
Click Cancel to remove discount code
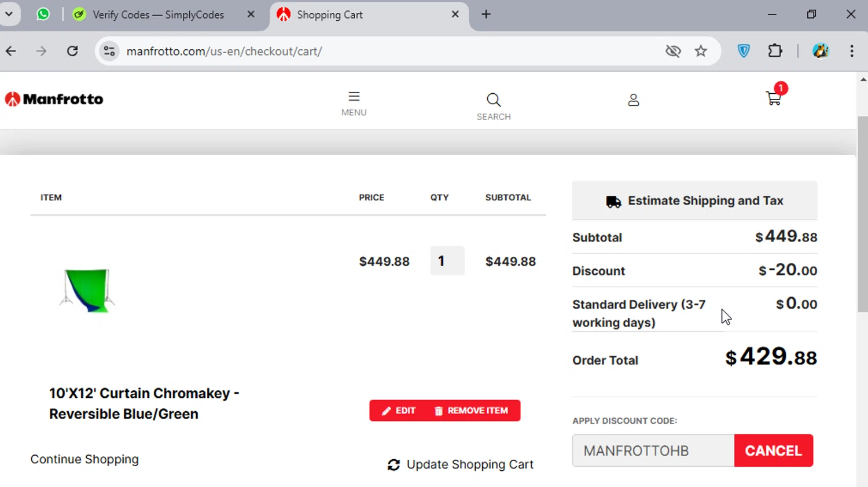[x=774, y=451]
